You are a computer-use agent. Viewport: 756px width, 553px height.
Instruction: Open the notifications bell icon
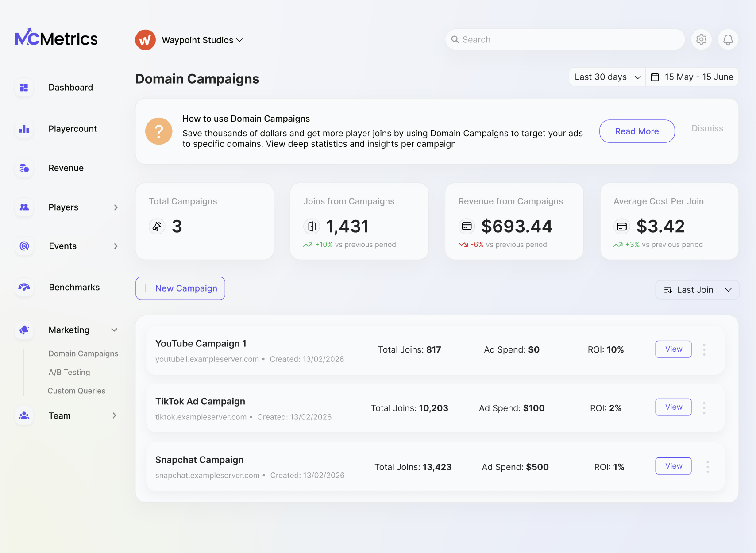click(728, 40)
